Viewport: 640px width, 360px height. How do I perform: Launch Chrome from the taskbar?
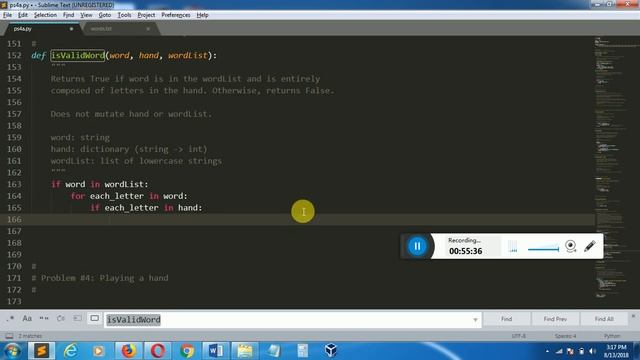[x=187, y=351]
